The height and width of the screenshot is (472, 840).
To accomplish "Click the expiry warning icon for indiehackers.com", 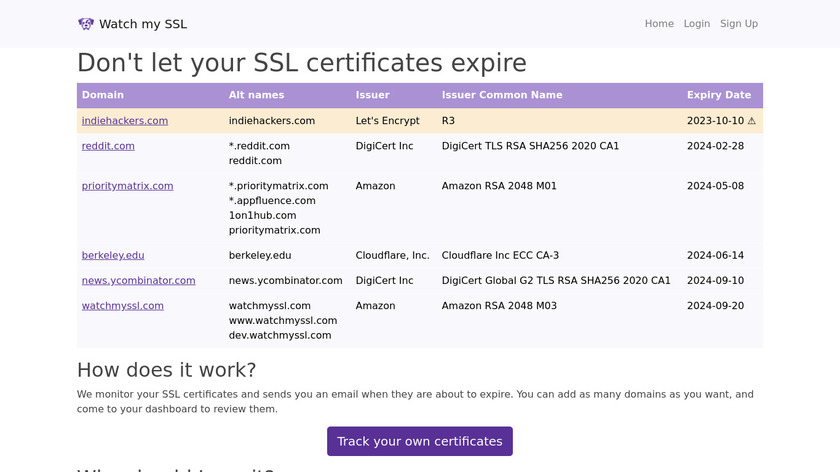I will click(x=751, y=121).
